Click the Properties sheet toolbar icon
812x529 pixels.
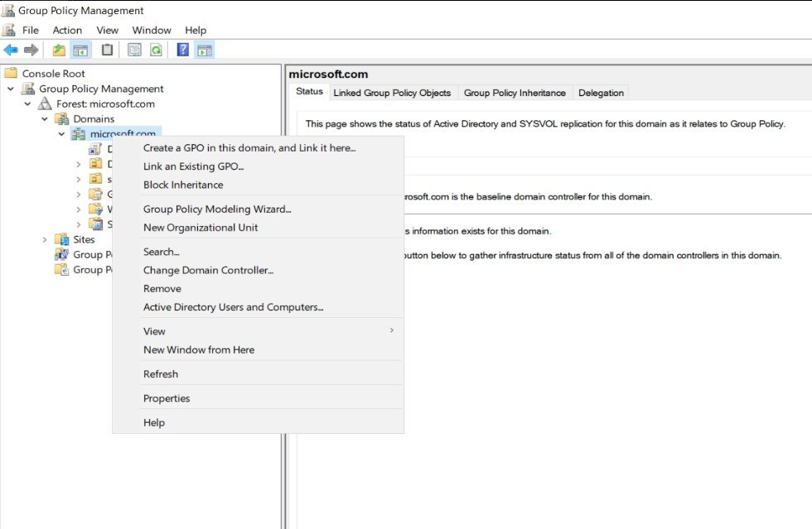point(134,50)
